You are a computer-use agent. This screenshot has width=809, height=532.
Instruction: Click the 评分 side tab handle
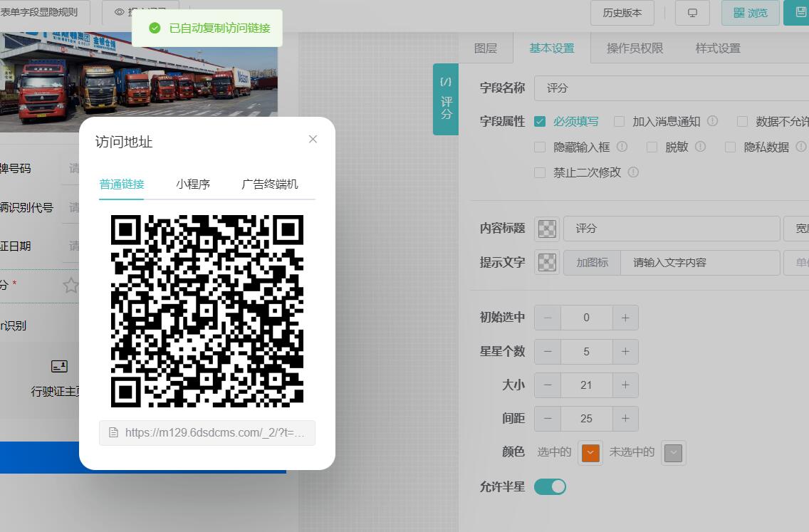[446, 99]
